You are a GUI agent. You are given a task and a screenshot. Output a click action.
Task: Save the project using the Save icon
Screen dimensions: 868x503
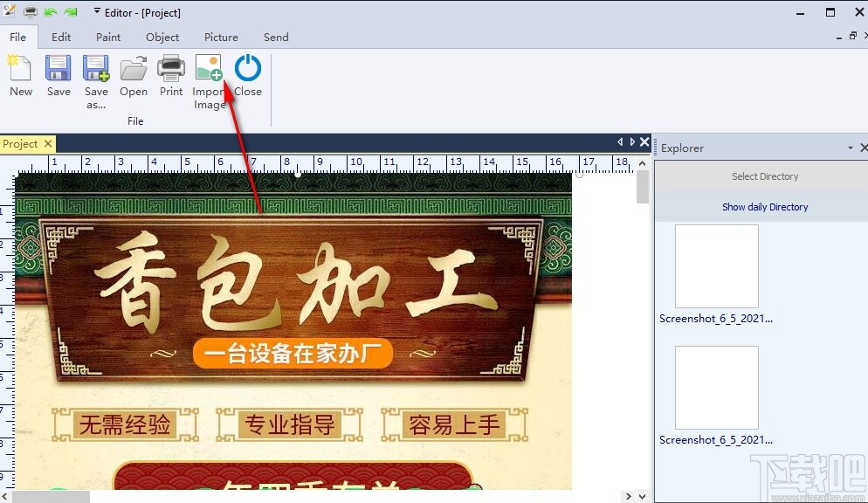(x=58, y=77)
